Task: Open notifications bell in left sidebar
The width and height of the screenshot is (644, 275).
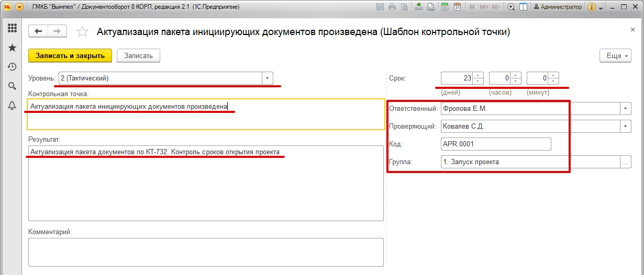Action: click(x=12, y=105)
